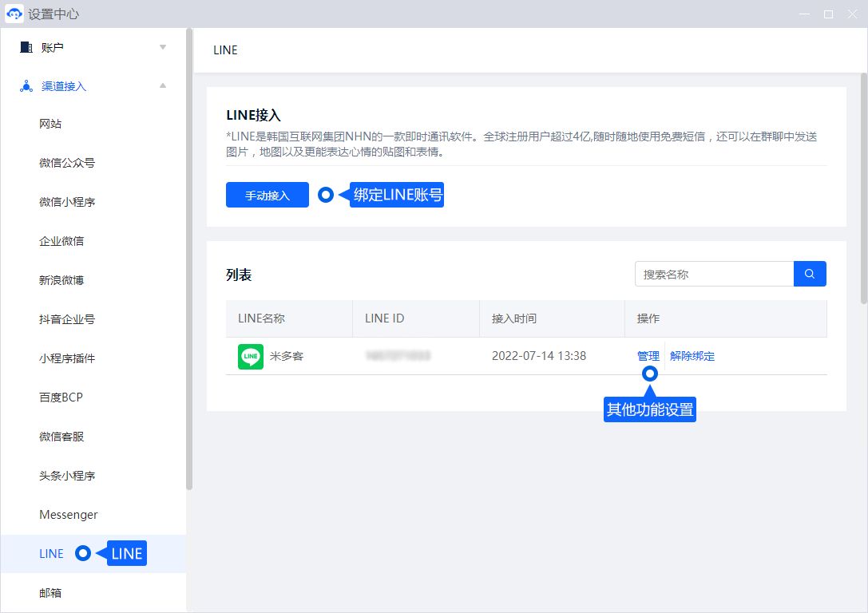Click the 管理 link for 米多客
Viewport: 868px width, 613px height.
648,356
